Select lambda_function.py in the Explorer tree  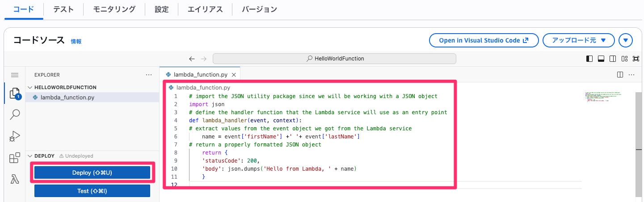click(92, 97)
